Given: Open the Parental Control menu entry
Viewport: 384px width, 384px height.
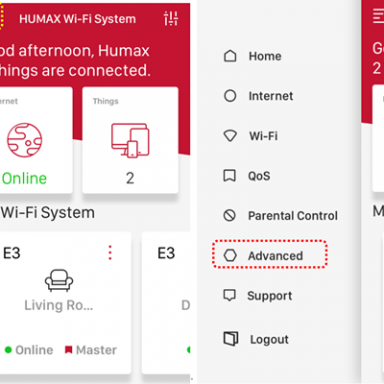Looking at the screenshot, I should pyautogui.click(x=280, y=216).
